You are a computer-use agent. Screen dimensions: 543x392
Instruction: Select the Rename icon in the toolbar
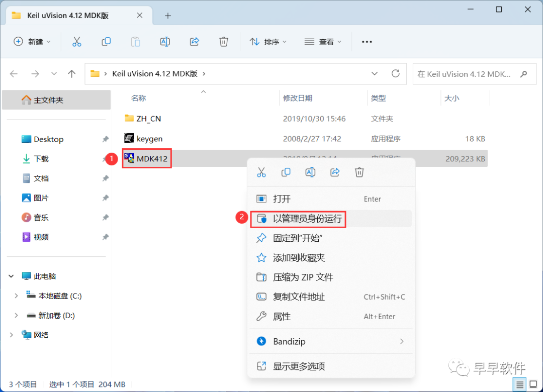point(165,42)
